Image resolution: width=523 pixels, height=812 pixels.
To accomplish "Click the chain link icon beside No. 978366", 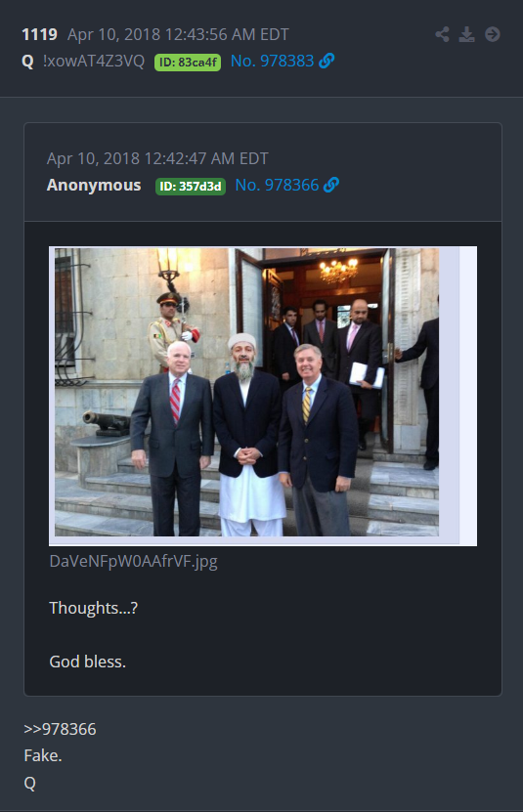I will point(331,185).
